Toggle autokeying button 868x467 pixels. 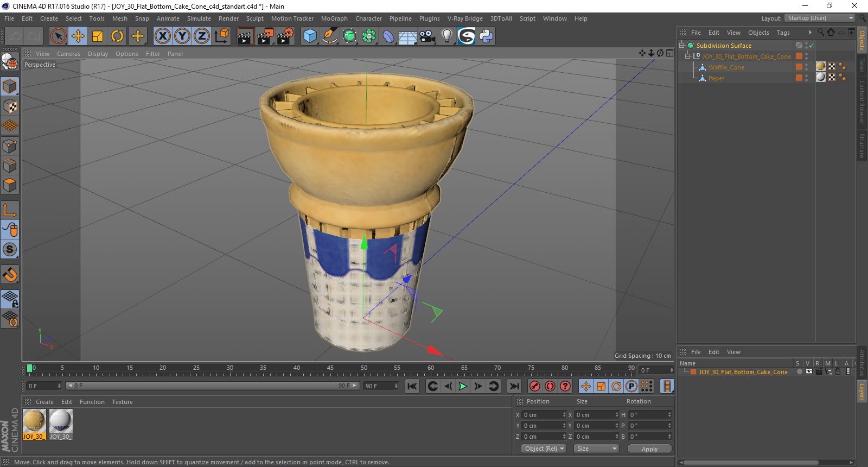point(550,386)
